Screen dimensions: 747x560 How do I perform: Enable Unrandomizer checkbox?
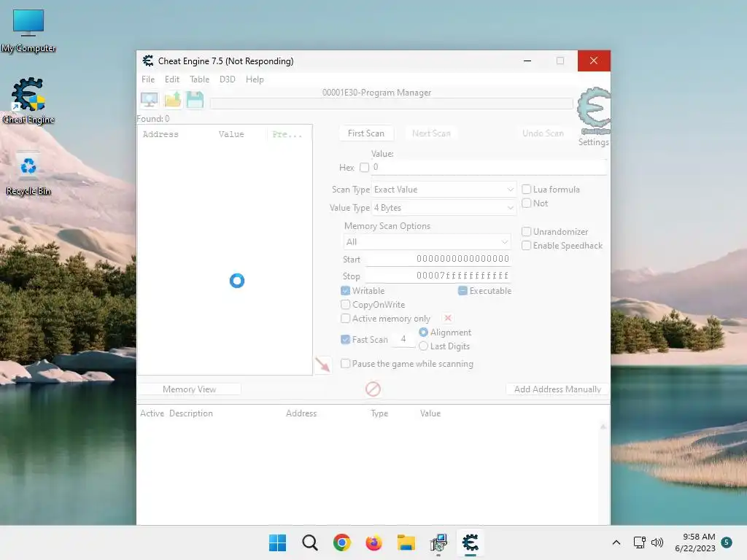pyautogui.click(x=527, y=232)
